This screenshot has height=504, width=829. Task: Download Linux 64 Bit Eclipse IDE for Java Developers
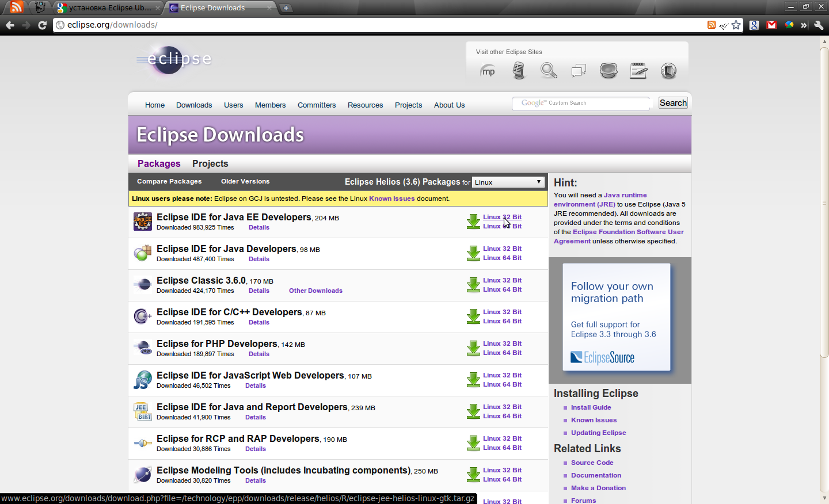pos(502,258)
